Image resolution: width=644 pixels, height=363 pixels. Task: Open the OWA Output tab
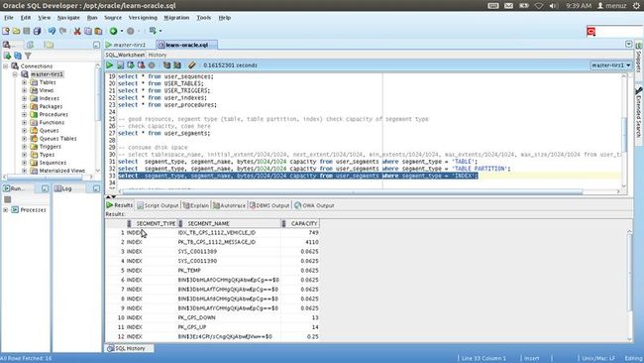pos(314,205)
